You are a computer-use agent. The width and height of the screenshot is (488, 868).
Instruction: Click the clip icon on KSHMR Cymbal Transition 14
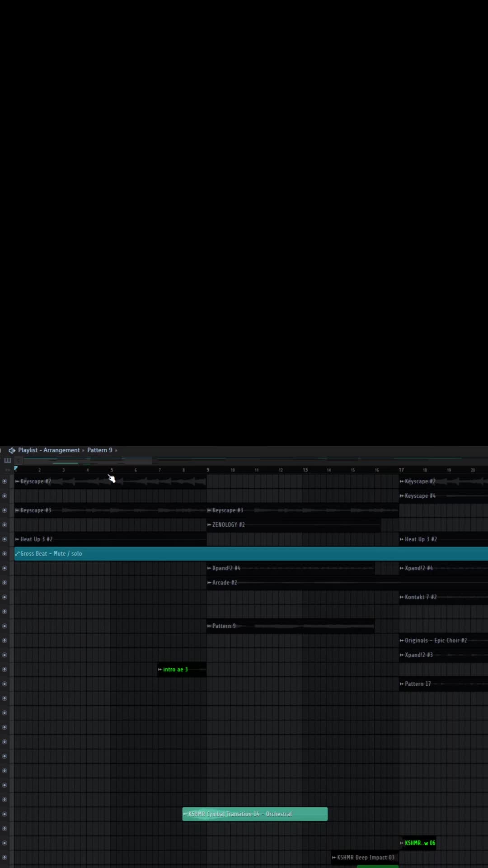185,814
